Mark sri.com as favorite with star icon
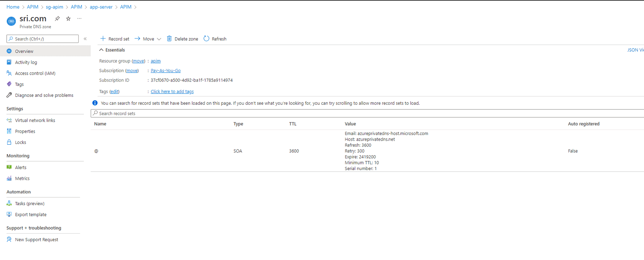This screenshot has width=644, height=260. coord(68,18)
